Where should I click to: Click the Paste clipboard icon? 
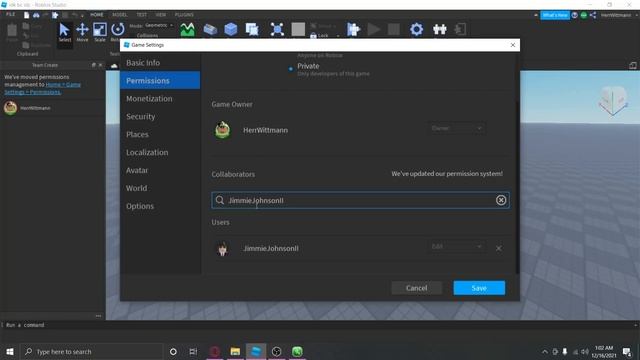(12, 31)
